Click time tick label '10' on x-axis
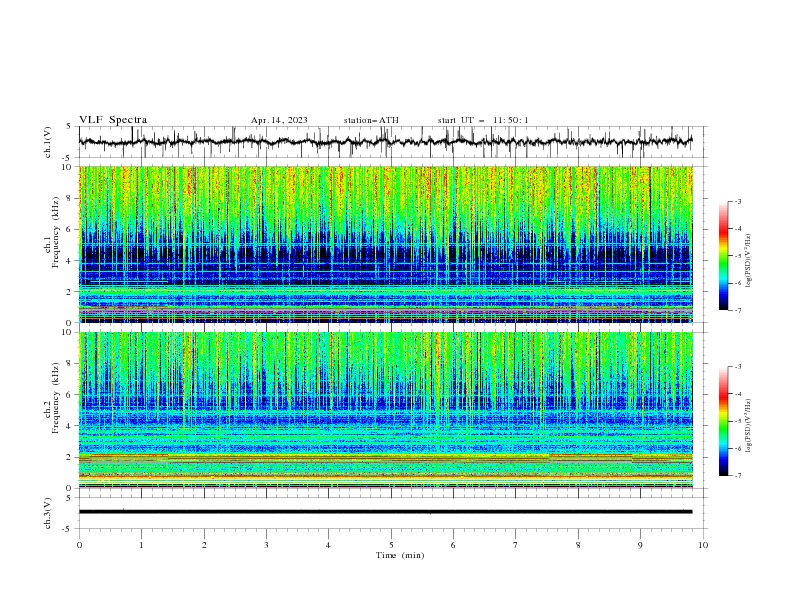Screen dimensions: 792x612 click(x=703, y=545)
